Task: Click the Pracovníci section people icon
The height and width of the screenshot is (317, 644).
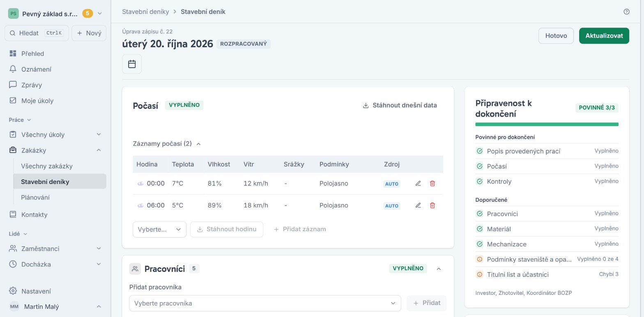Action: (x=135, y=269)
